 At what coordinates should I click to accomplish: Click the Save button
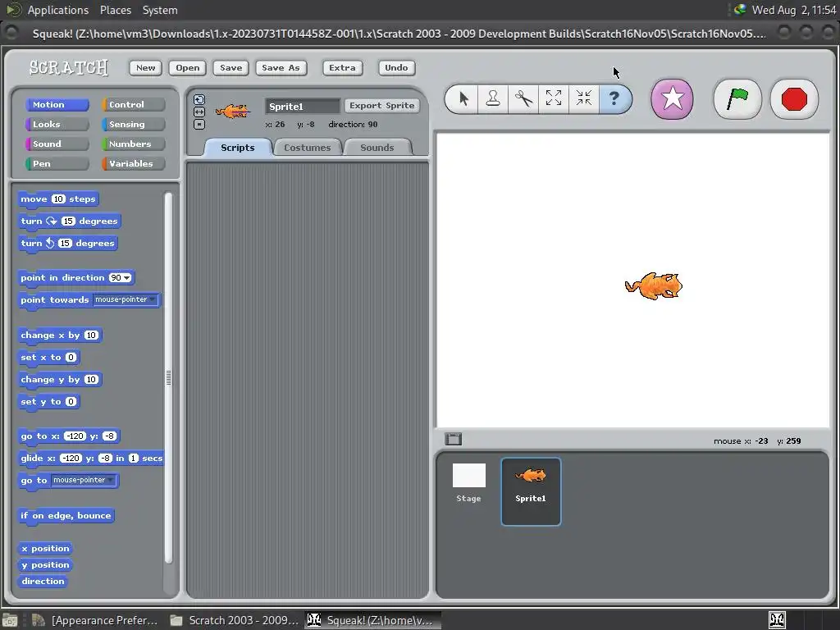tap(231, 67)
